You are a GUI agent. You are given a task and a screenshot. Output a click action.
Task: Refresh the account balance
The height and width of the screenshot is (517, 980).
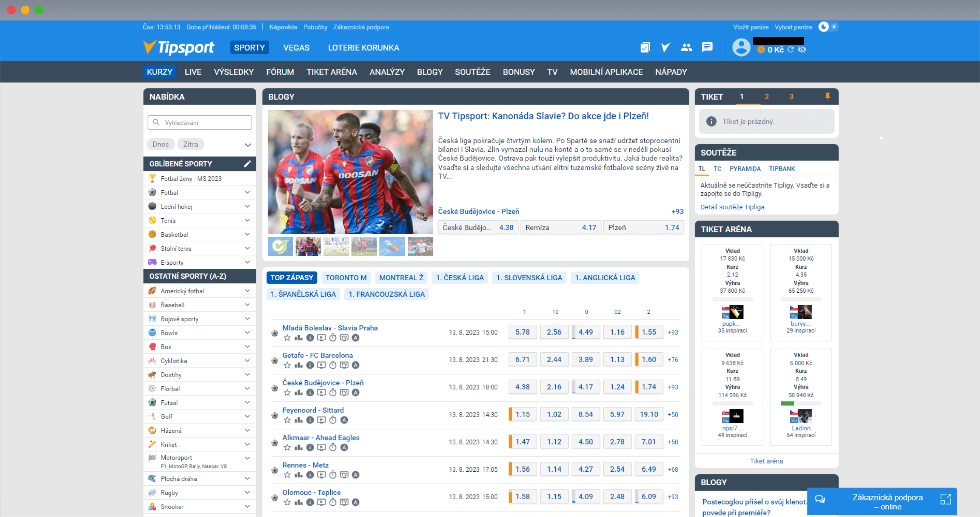click(790, 50)
